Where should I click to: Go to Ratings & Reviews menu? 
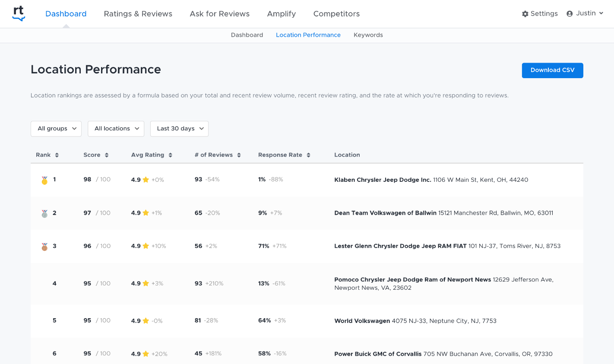tap(138, 14)
